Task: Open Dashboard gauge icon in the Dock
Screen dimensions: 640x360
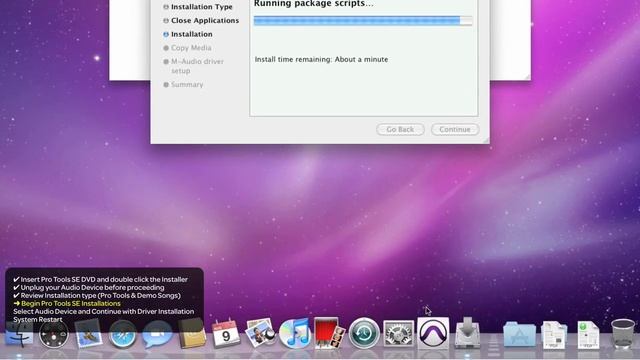Action: (54, 334)
